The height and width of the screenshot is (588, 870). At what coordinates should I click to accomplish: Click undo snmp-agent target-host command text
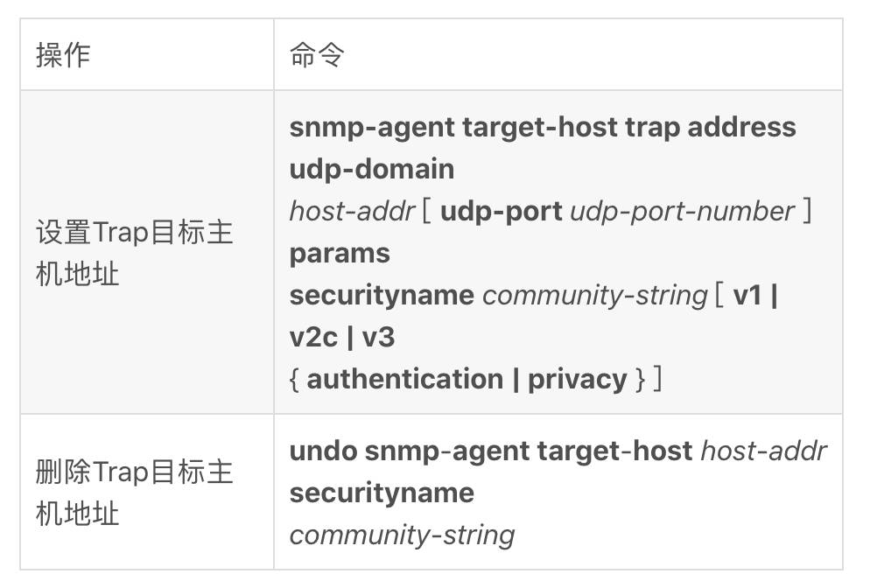[x=491, y=451]
